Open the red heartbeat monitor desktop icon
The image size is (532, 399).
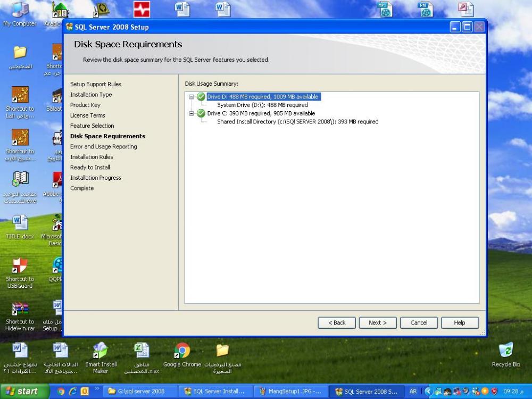pyautogui.click(x=142, y=9)
